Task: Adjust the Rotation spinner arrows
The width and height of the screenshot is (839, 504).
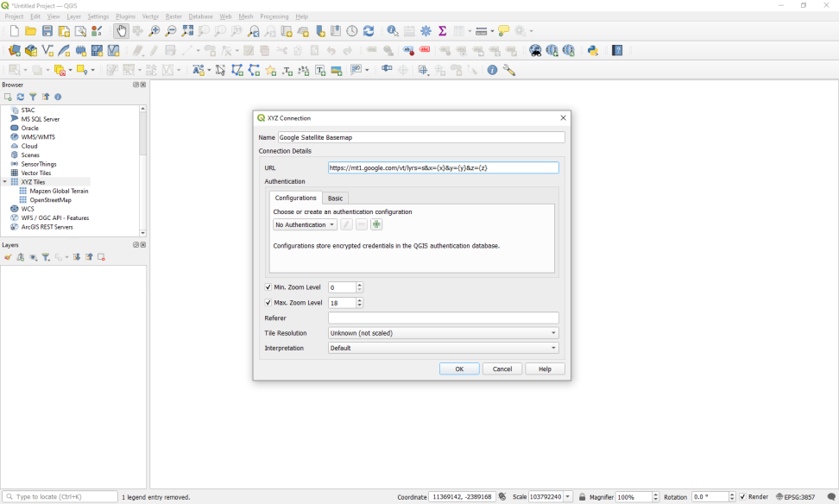Action: point(732,497)
